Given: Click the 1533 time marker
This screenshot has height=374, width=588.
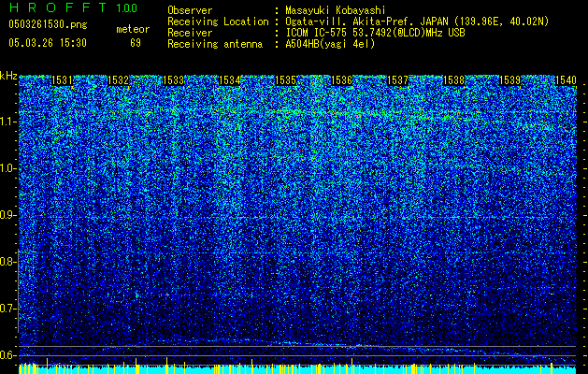Looking at the screenshot, I should coord(174,80).
